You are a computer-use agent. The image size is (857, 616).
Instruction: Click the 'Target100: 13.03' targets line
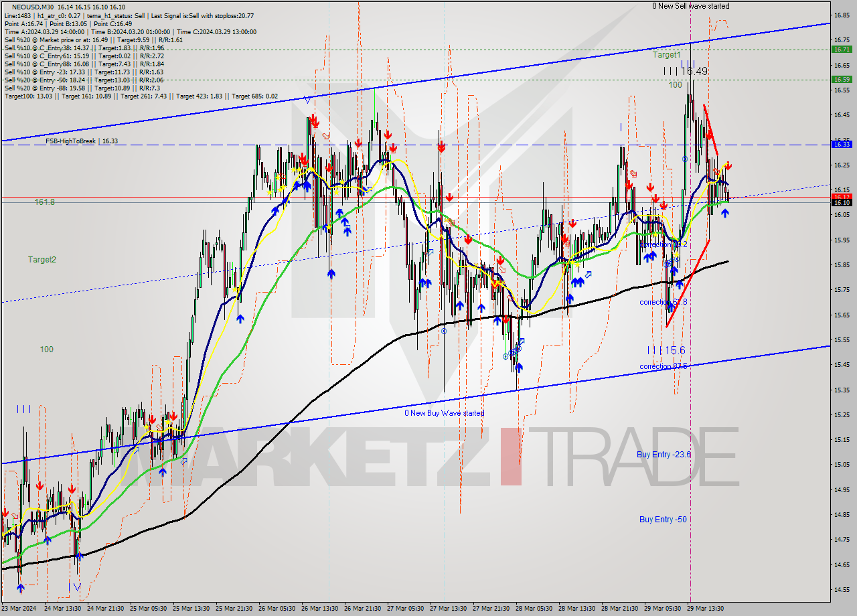pyautogui.click(x=141, y=96)
